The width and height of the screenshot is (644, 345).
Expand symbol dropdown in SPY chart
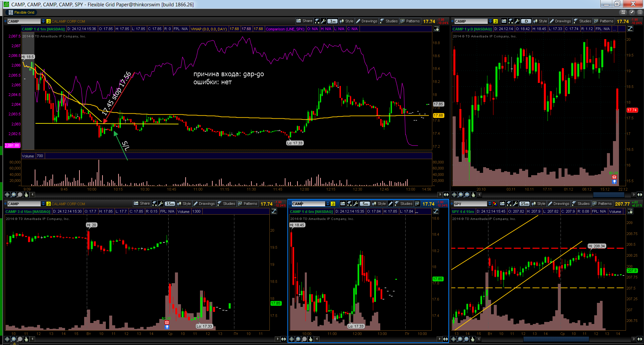click(x=490, y=204)
